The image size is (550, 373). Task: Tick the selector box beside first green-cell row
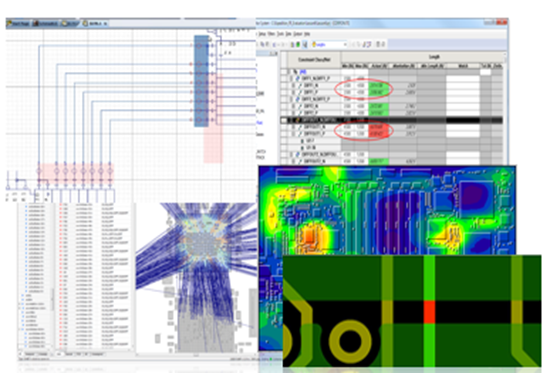tap(284, 85)
